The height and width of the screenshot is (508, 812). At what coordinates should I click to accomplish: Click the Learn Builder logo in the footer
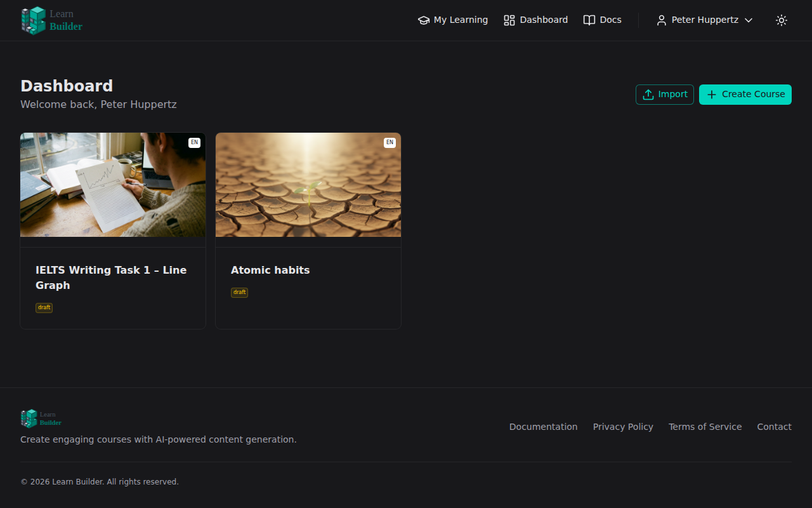point(40,418)
